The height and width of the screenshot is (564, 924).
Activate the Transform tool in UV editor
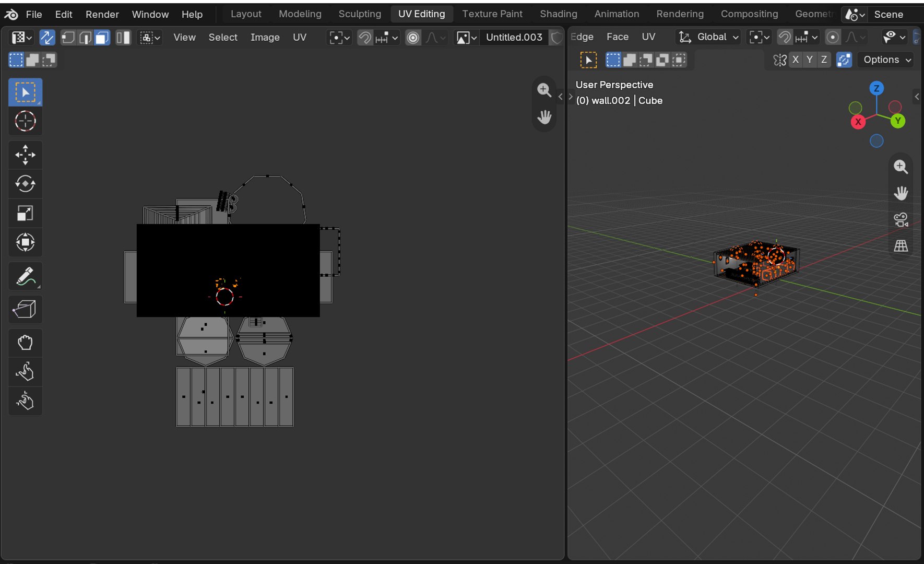pos(25,242)
